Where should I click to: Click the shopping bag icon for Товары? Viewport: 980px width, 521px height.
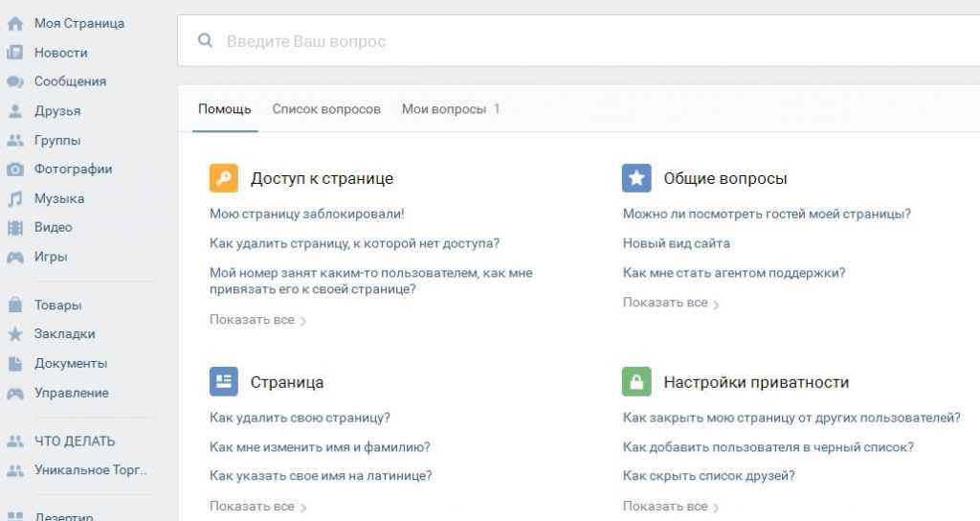[x=15, y=306]
